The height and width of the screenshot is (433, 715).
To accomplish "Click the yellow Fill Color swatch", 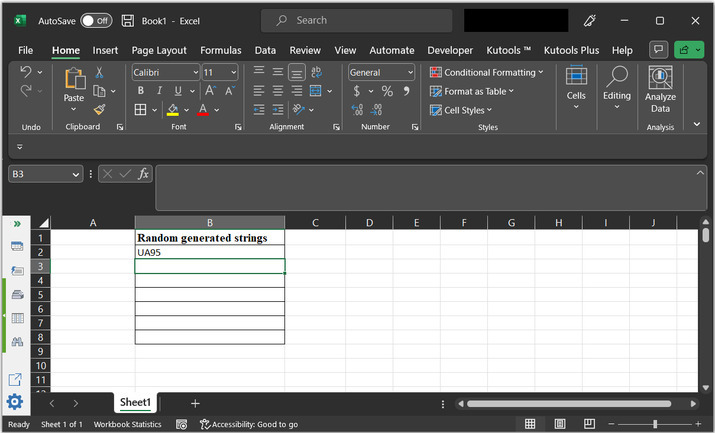I will pos(173,110).
